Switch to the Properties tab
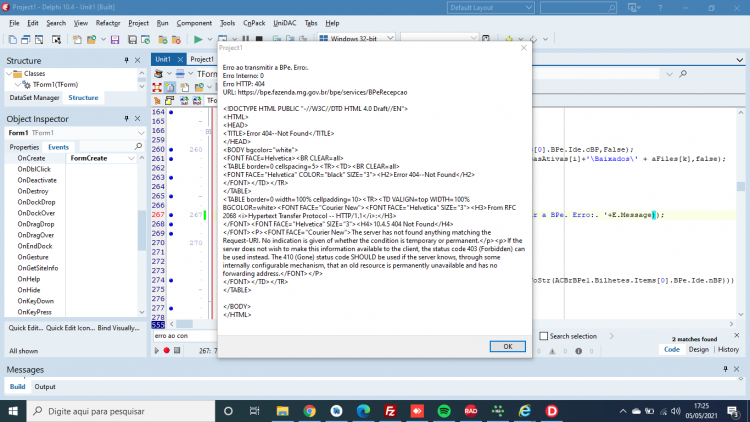Image resolution: width=750 pixels, height=422 pixels. coord(24,147)
